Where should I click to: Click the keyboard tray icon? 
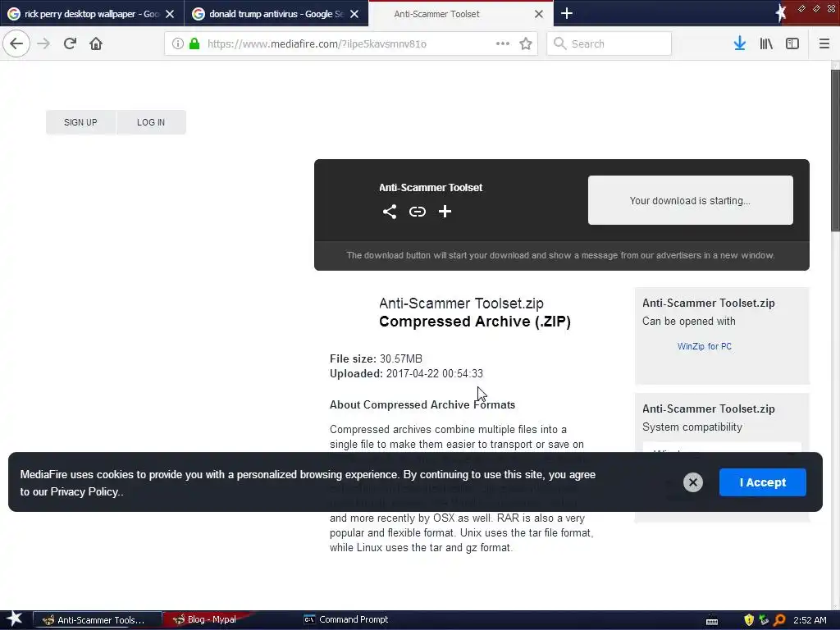[x=712, y=621]
